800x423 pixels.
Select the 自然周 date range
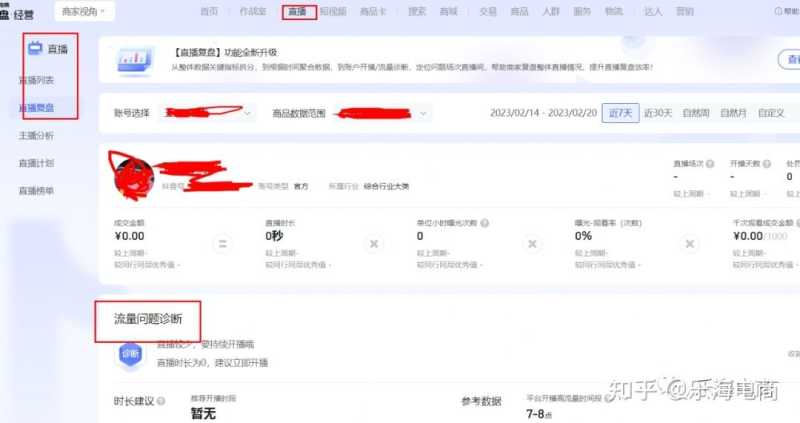(x=696, y=113)
